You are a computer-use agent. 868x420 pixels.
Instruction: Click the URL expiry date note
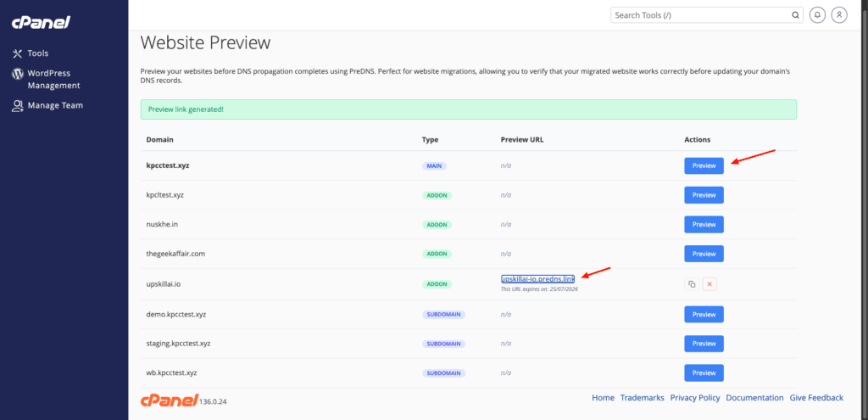[x=539, y=289]
